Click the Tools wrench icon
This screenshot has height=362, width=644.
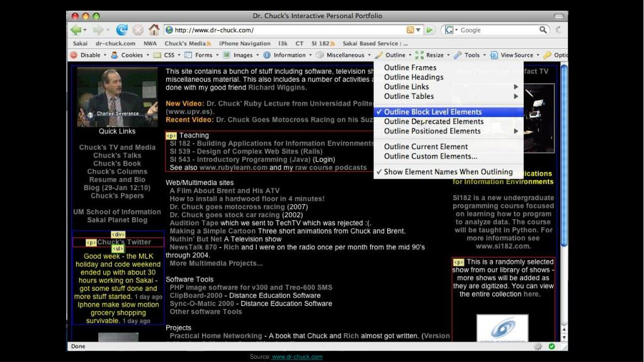pos(458,55)
